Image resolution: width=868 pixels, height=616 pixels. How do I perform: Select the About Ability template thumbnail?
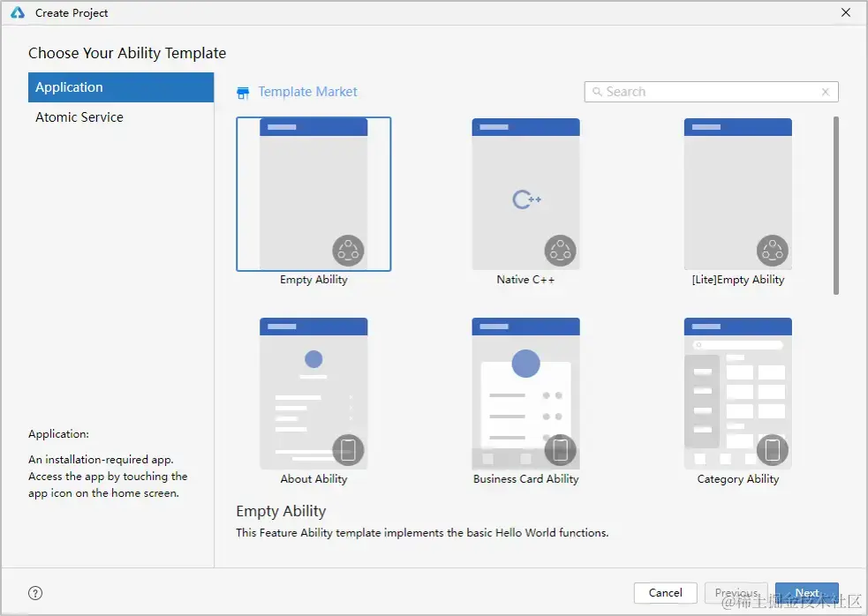(x=313, y=394)
